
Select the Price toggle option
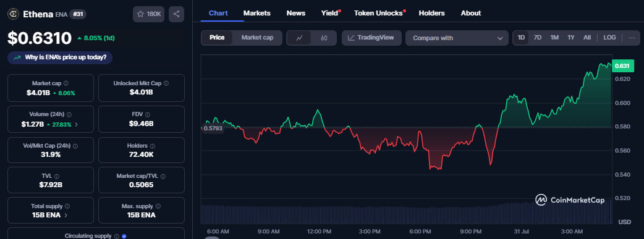coord(217,38)
